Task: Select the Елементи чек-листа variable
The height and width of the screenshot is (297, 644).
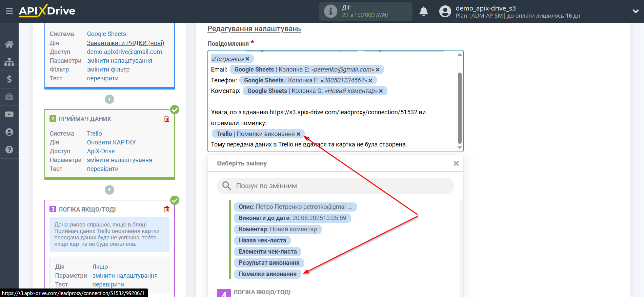Action: tap(267, 252)
